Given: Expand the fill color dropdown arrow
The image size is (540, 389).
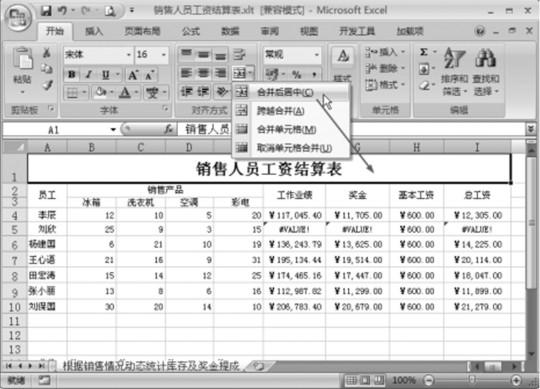Looking at the screenshot, I should pos(112,92).
